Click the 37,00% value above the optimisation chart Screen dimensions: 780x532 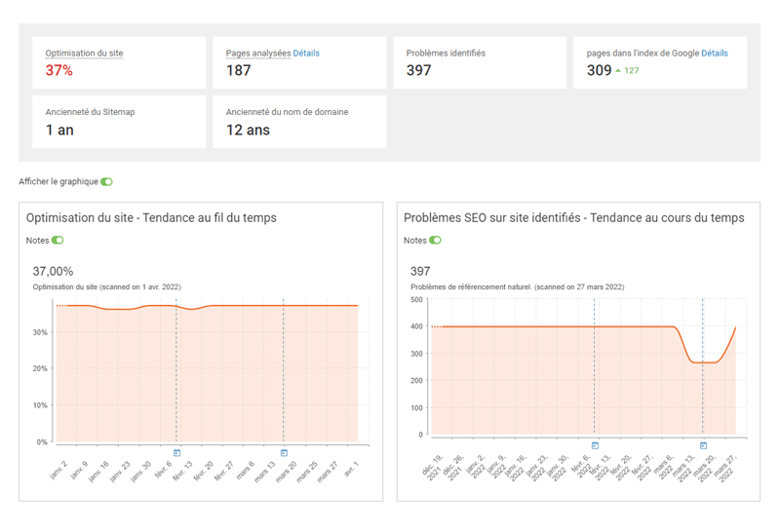point(53,271)
